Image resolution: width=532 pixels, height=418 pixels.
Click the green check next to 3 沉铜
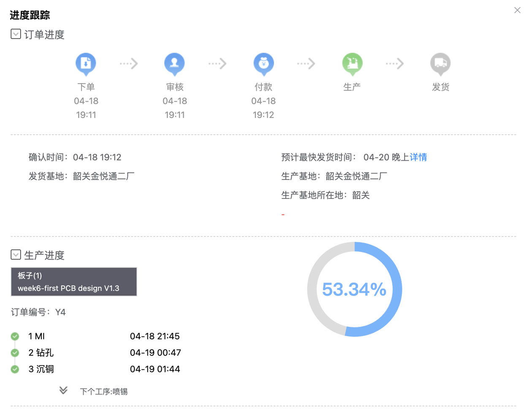point(15,369)
